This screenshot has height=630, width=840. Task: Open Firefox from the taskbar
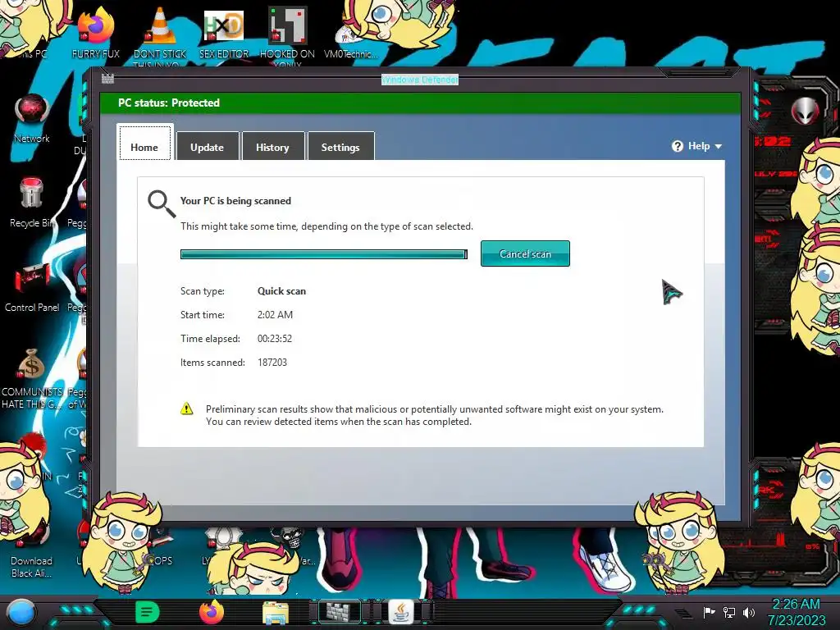212,612
